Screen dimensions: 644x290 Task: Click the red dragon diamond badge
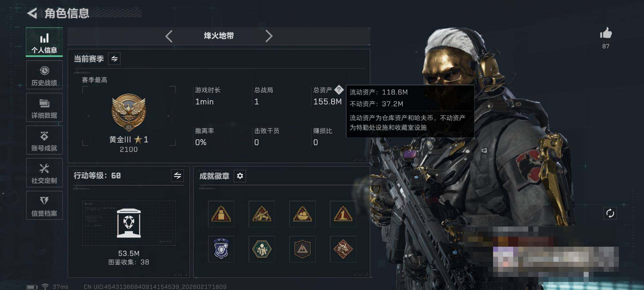coord(343,249)
